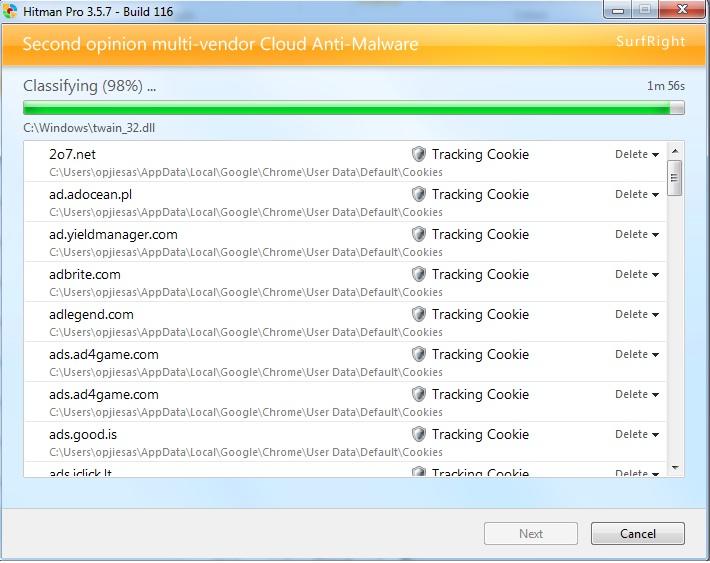Select the ad.yieldmanager.com tracking cookie row
Viewport: 710px width, 563px height.
click(345, 241)
